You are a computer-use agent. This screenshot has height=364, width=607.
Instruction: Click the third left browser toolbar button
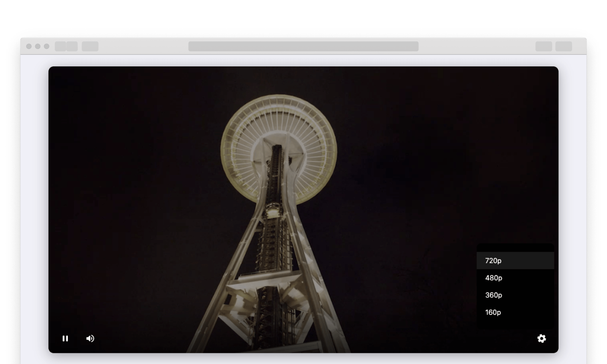coord(90,46)
